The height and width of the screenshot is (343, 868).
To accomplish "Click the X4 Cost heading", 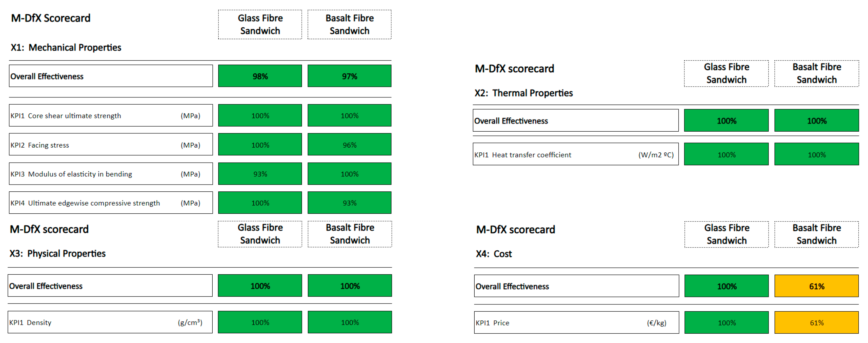I will (x=494, y=254).
